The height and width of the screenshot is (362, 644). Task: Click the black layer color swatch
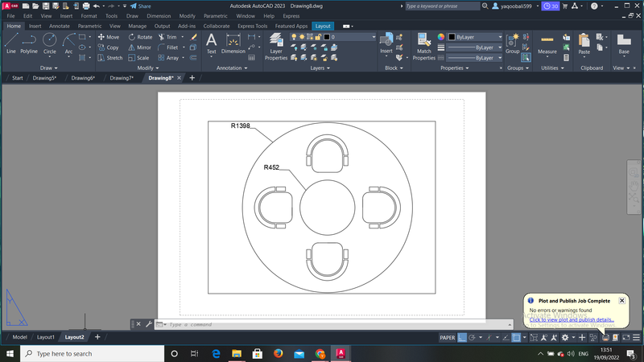coord(327,37)
